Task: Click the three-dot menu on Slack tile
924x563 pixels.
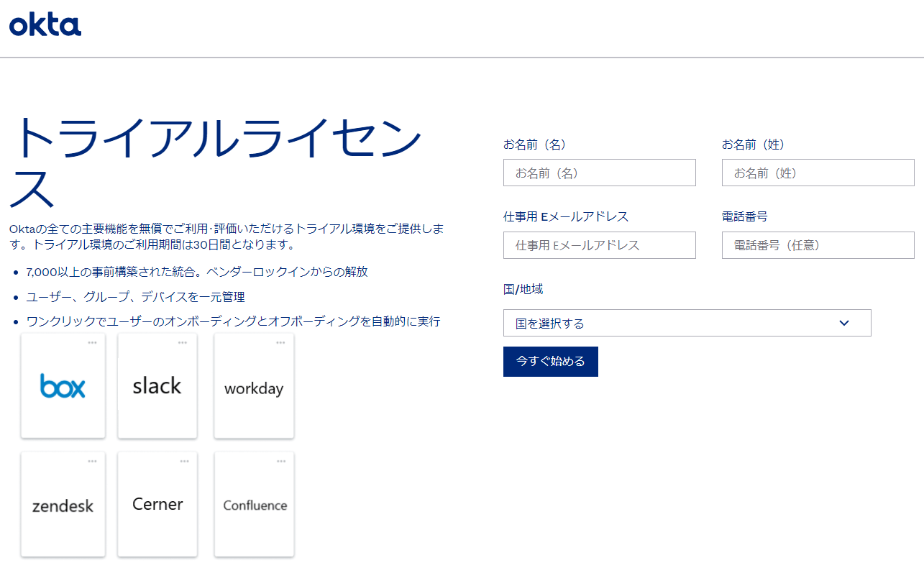Action: [183, 343]
